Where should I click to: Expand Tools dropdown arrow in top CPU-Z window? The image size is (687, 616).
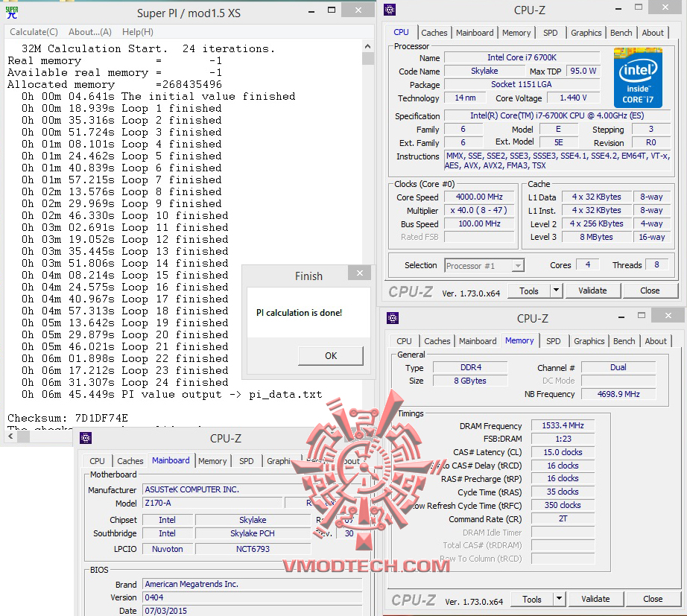[x=557, y=291]
